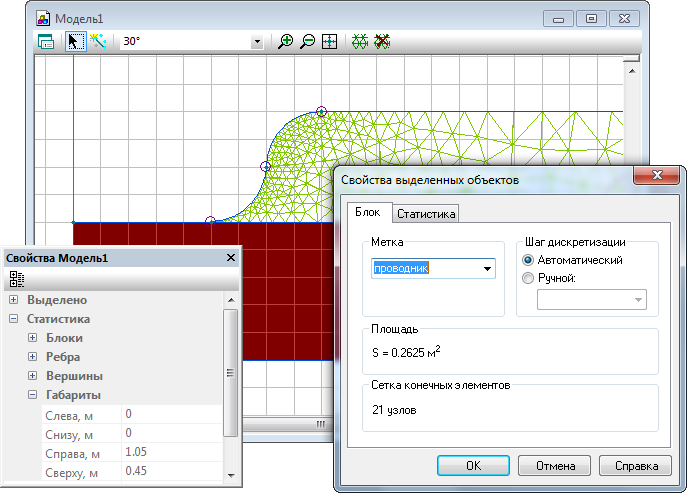Activate the magic wand tool
The width and height of the screenshot is (687, 493).
pyautogui.click(x=98, y=42)
